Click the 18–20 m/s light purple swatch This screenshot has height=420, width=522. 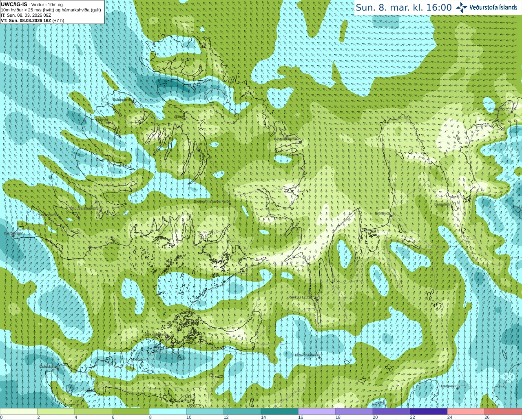[x=354, y=411]
